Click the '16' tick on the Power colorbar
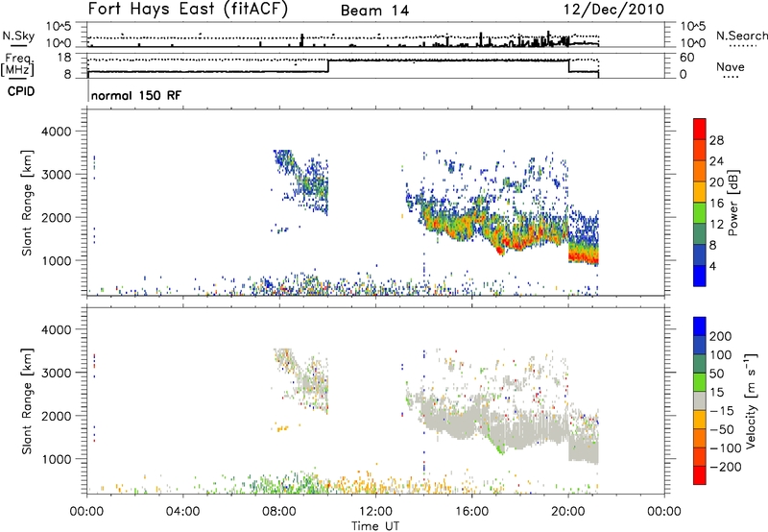The height and width of the screenshot is (532, 768). coord(716,204)
